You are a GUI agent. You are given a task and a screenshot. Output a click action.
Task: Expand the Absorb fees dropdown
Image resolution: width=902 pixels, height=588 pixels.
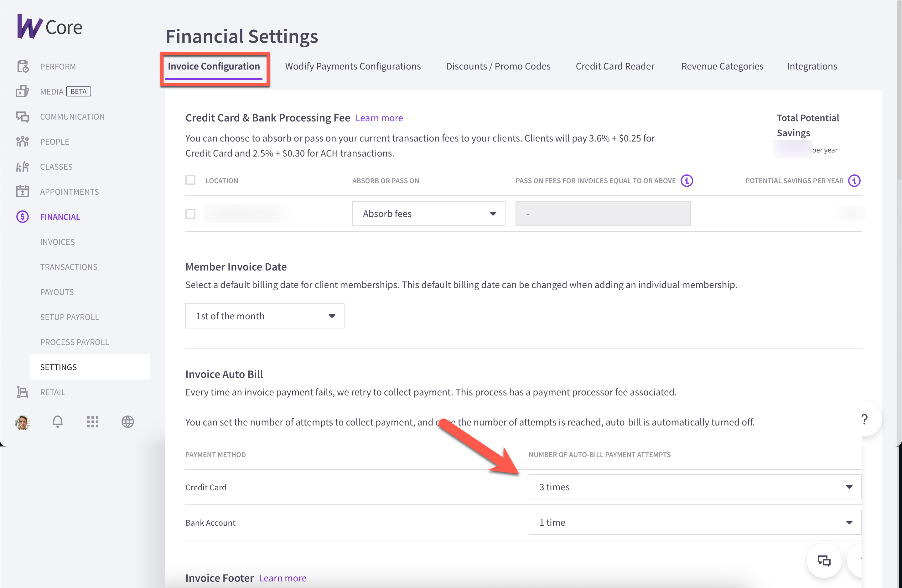429,214
